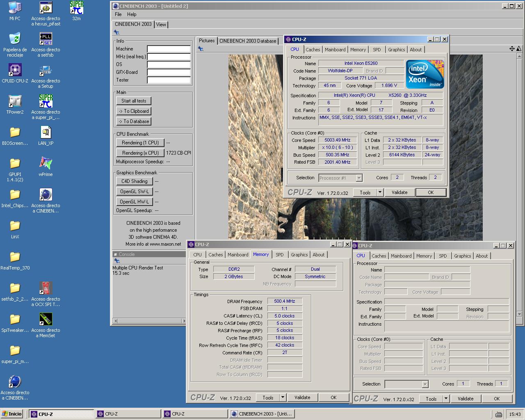
Task: Open the CINEBENCH Help menu
Action: 132,14
